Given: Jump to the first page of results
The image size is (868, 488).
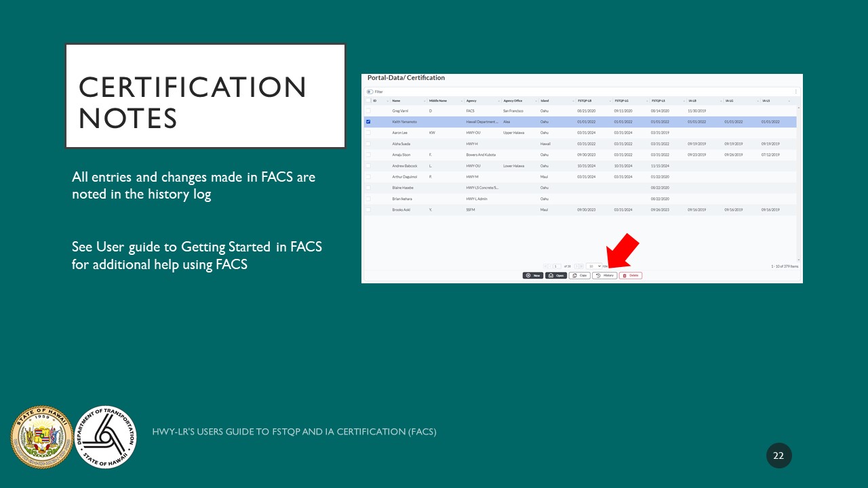Looking at the screenshot, I should (545, 266).
